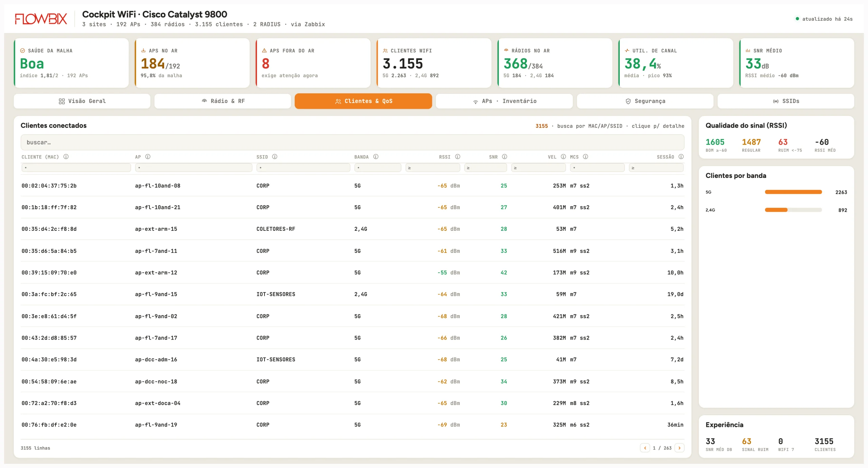Click the warning icon on APs Fora do Ar card

(264, 50)
